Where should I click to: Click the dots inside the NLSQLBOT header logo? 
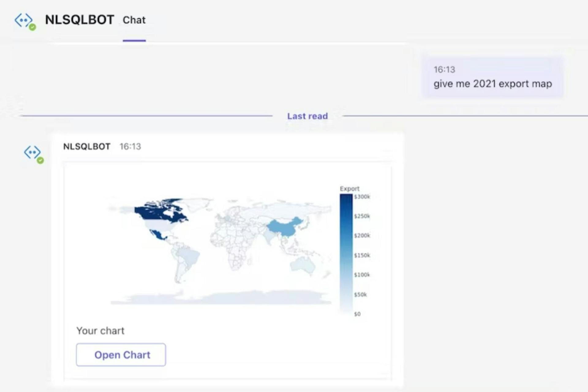24,20
